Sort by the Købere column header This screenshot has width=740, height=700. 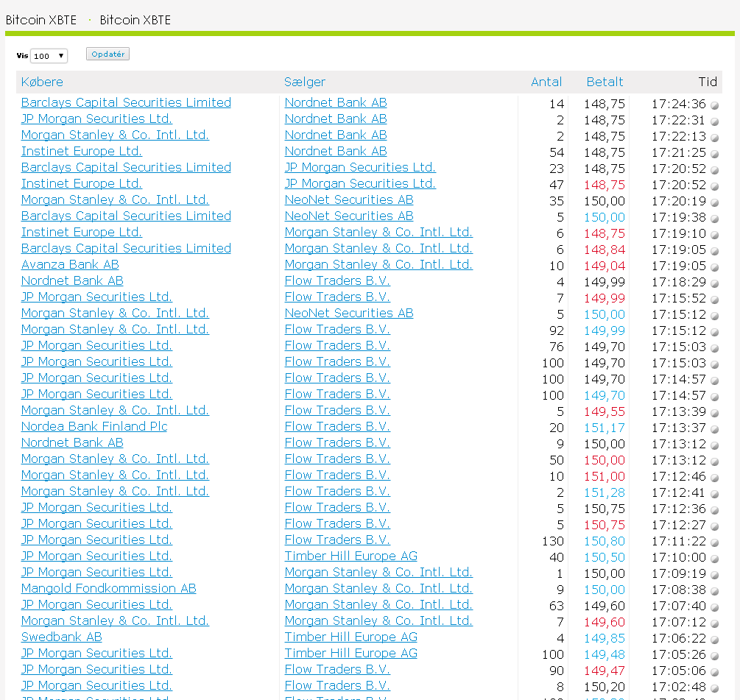coord(42,82)
